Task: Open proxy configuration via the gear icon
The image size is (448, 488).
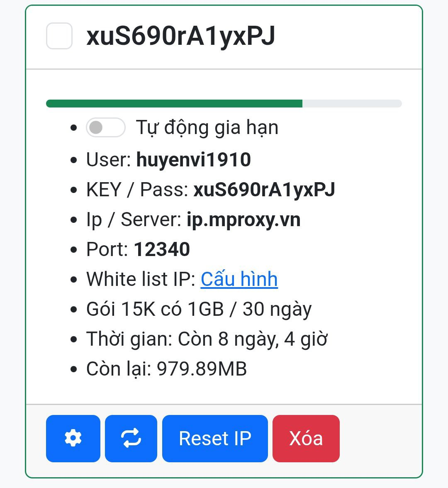Action: pyautogui.click(x=73, y=438)
